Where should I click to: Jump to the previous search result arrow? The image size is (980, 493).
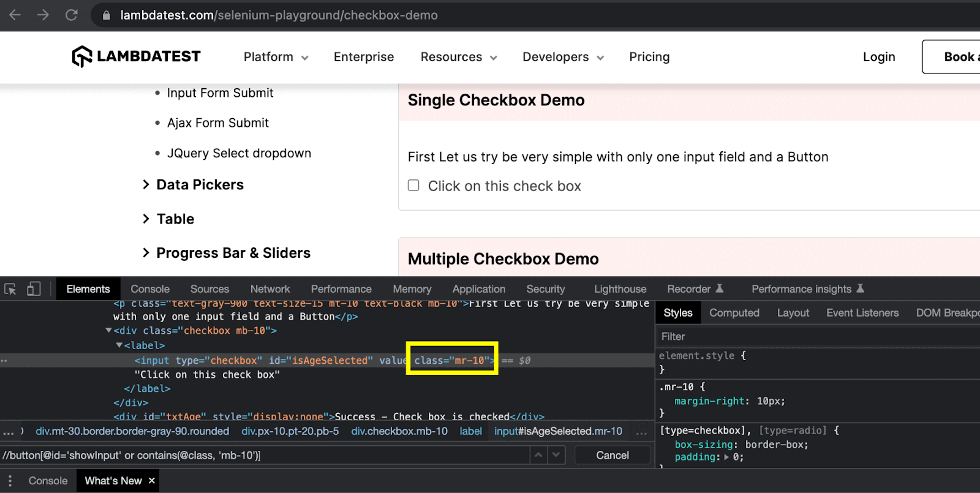538,455
